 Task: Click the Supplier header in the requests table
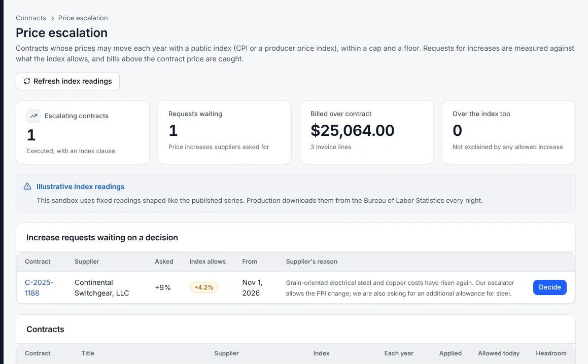pos(87,262)
